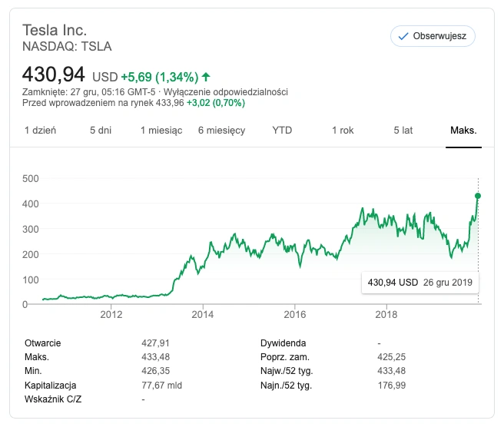Image resolution: width=504 pixels, height=427 pixels.
Task: Click the Najw./52 tyg. label
Action: 287,371
